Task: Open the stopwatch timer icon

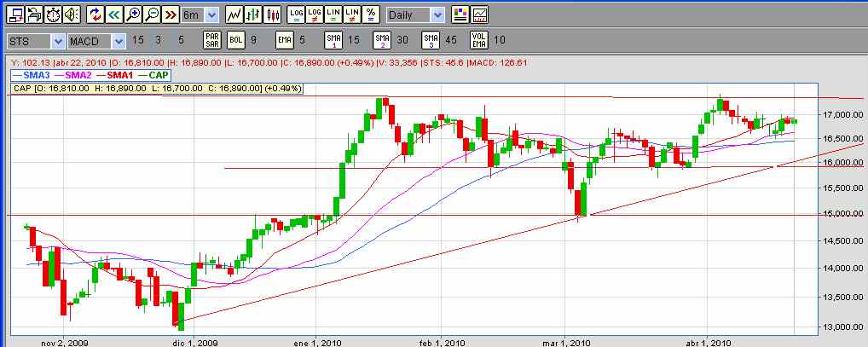Action: (53, 14)
